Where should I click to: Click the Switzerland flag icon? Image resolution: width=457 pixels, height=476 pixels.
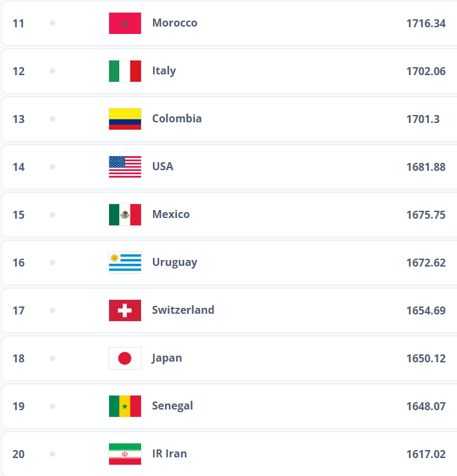(x=125, y=310)
